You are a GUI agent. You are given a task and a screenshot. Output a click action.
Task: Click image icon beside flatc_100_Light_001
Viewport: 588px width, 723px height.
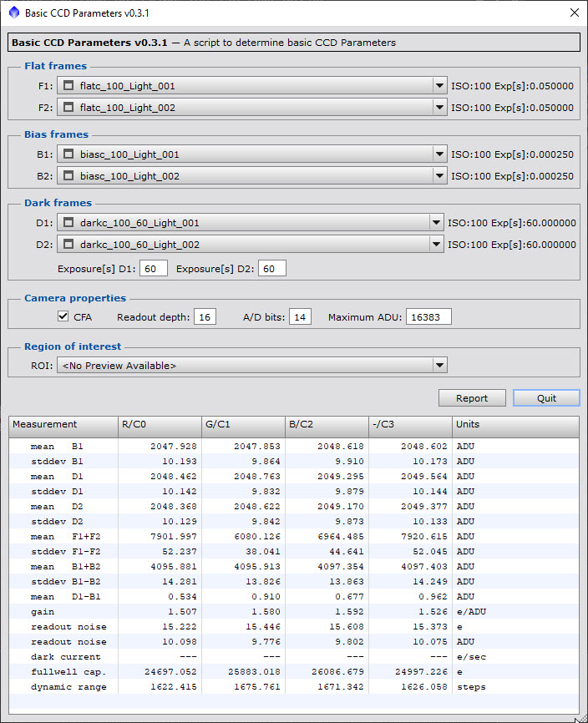[68, 86]
